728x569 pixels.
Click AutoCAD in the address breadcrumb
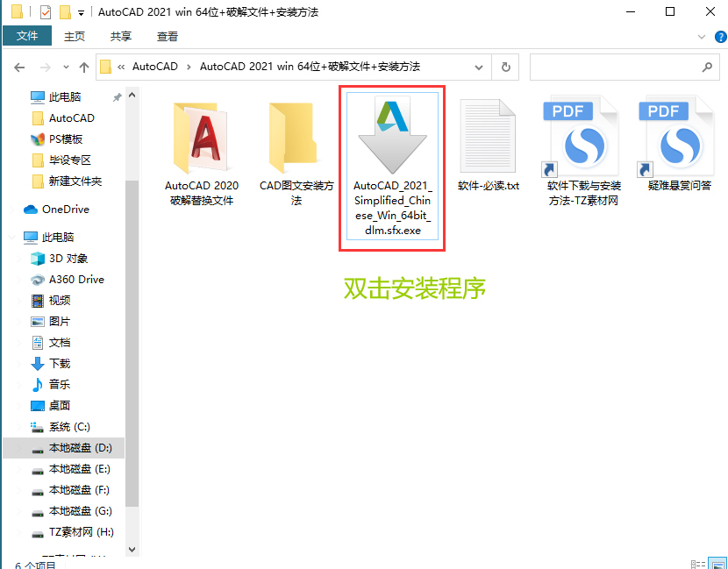(155, 67)
